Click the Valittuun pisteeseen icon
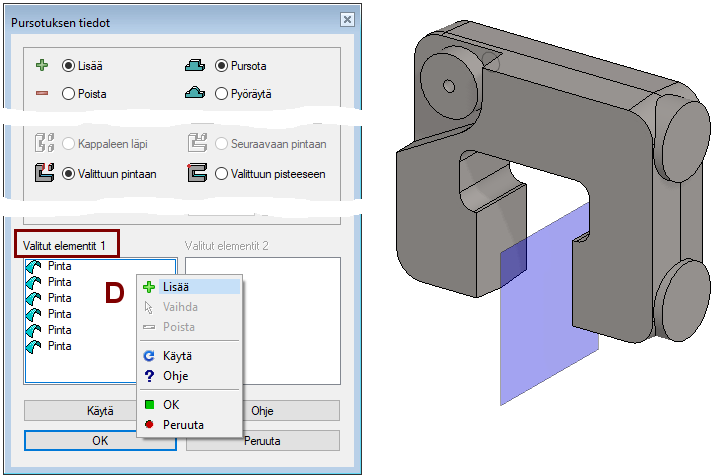Image resolution: width=728 pixels, height=476 pixels. (x=195, y=173)
